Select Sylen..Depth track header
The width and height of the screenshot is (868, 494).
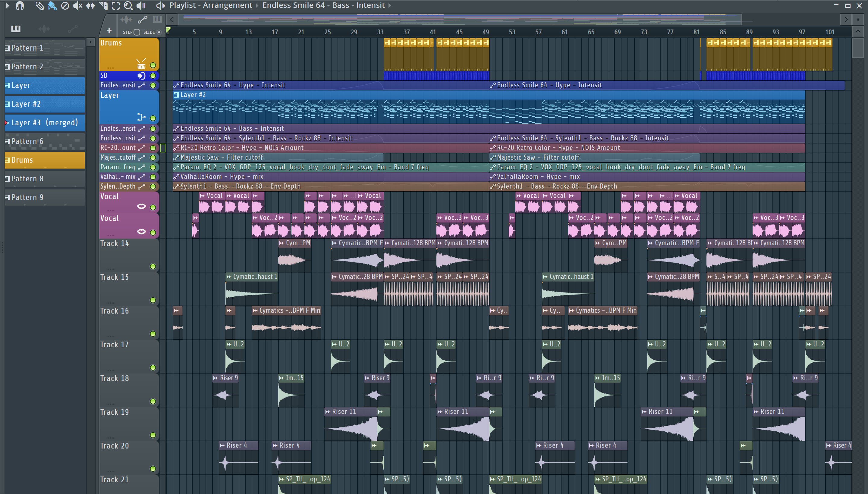point(129,186)
